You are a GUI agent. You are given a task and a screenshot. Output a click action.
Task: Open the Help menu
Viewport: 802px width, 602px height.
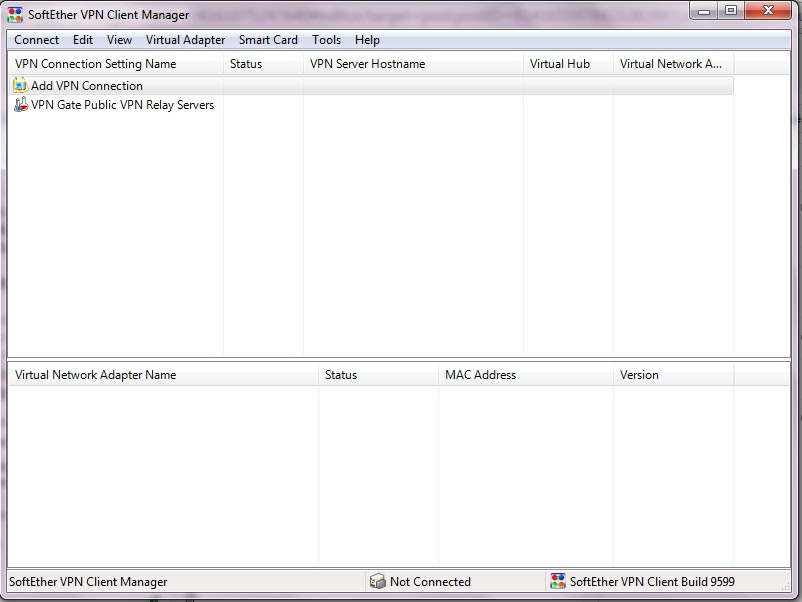click(x=367, y=40)
